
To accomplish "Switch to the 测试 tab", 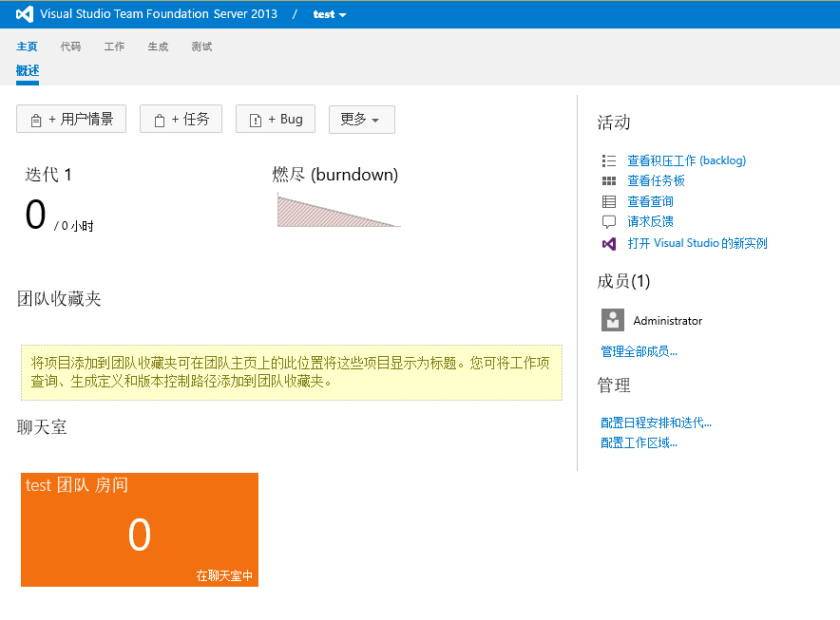I will point(202,47).
